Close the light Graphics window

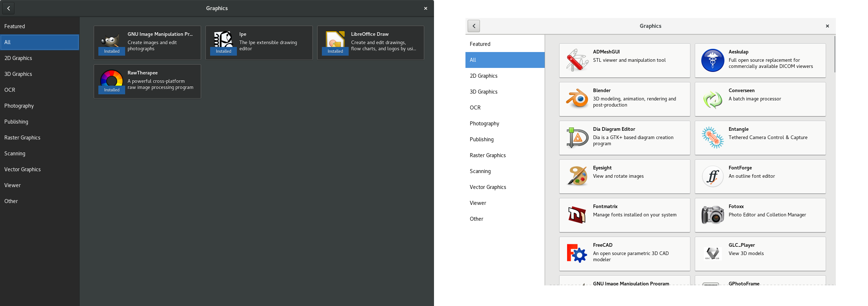pyautogui.click(x=827, y=26)
